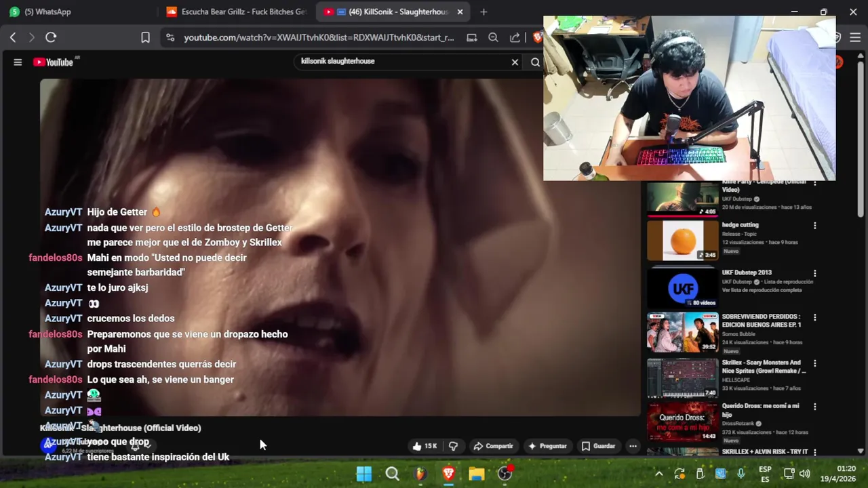Click the YouTube search magnifier button
Viewport: 868px width, 488px height.
pyautogui.click(x=535, y=62)
